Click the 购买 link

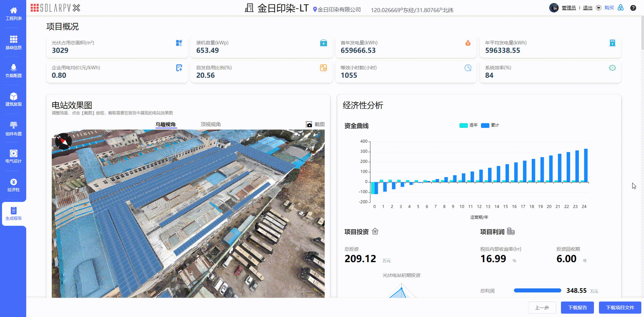pos(609,8)
